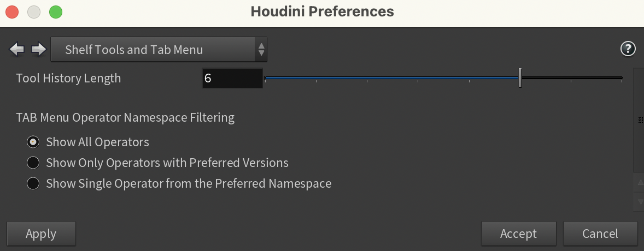Click the Tool History Length slider handle
644x251 pixels.
coord(520,78)
